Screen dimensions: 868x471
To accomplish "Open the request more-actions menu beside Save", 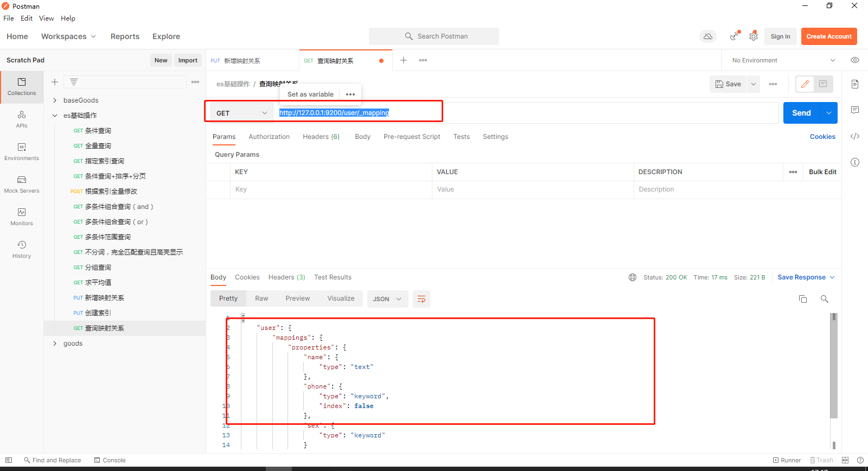I will tap(773, 84).
